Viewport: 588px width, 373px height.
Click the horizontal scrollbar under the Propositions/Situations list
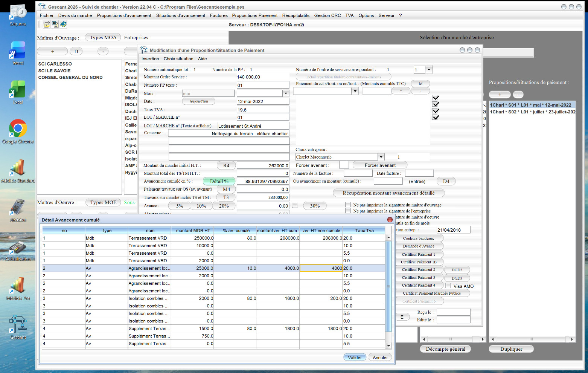[532, 339]
